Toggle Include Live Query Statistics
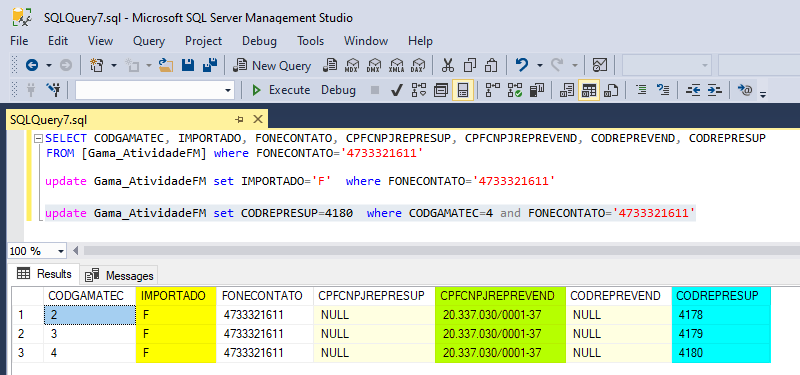This screenshot has height=375, width=800. click(515, 90)
